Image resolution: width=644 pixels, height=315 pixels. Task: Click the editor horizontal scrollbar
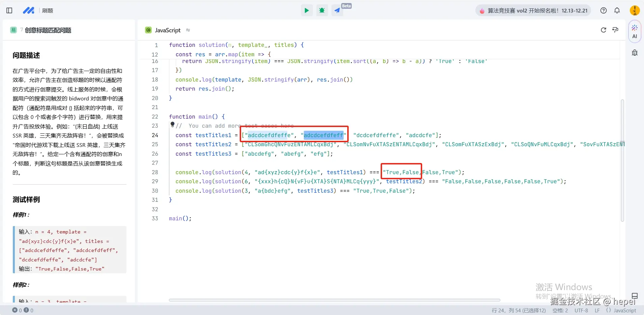point(334,300)
